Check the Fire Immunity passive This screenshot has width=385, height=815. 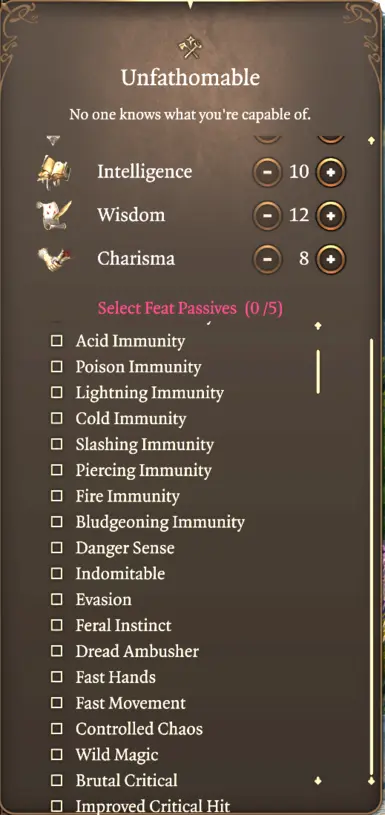pyautogui.click(x=56, y=496)
